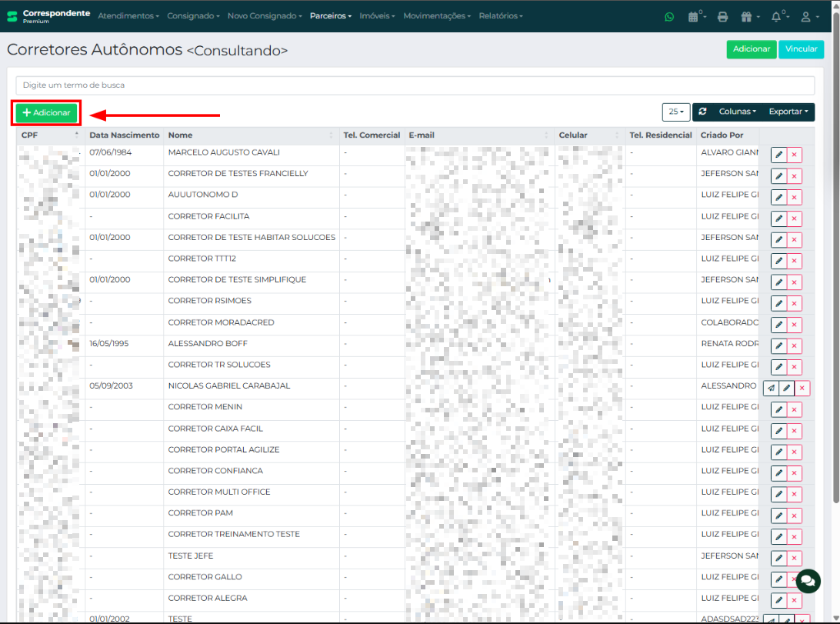Screen dimensions: 840x624
Task: Edit the ALESSANDRO BOFF entry
Action: click(778, 346)
